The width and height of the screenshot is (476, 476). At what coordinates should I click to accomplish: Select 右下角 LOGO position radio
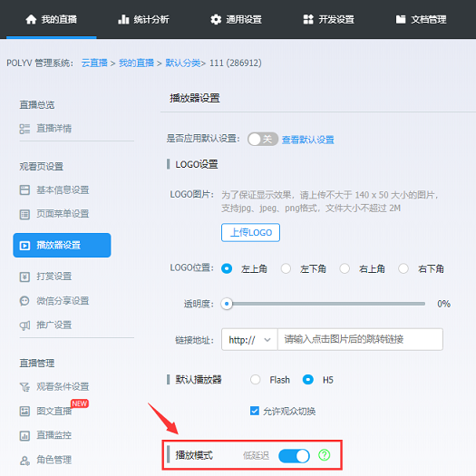403,268
